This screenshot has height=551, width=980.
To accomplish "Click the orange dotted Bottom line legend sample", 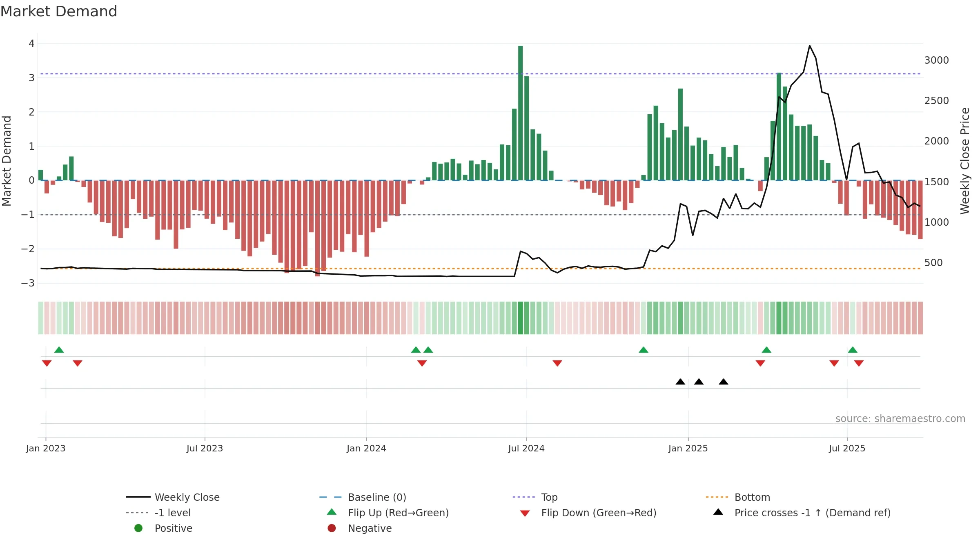I will (x=717, y=497).
